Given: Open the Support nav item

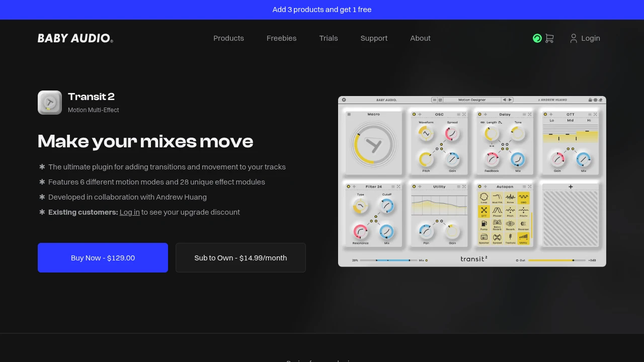Looking at the screenshot, I should click(x=374, y=38).
